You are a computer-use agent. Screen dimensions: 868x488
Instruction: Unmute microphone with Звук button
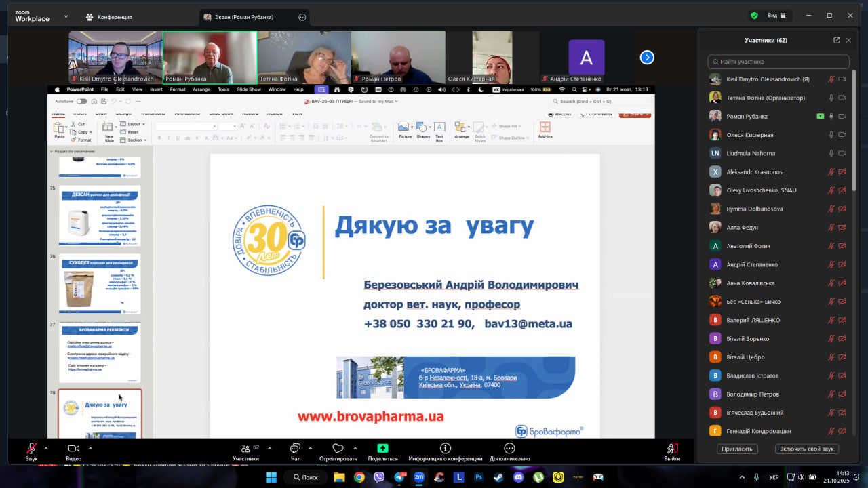coord(31,449)
